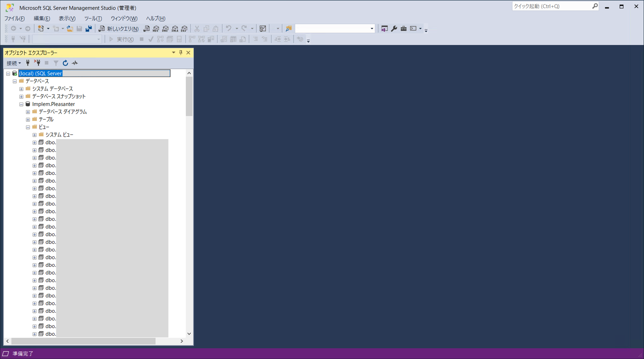Toggle auto-hide pin on Object Explorer

click(181, 52)
